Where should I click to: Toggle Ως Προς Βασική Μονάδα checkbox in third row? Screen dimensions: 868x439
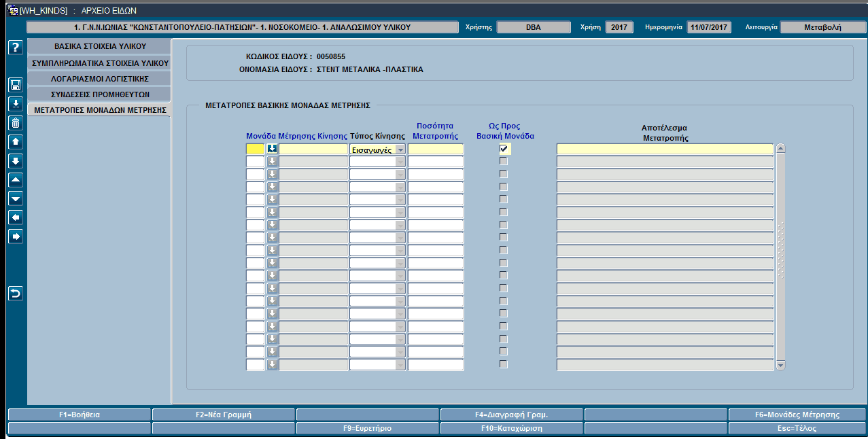click(x=504, y=175)
